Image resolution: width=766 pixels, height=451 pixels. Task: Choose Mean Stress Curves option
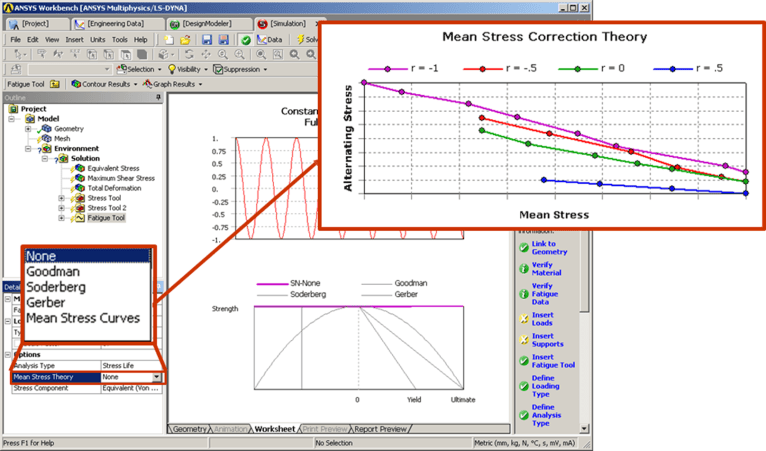click(x=83, y=318)
